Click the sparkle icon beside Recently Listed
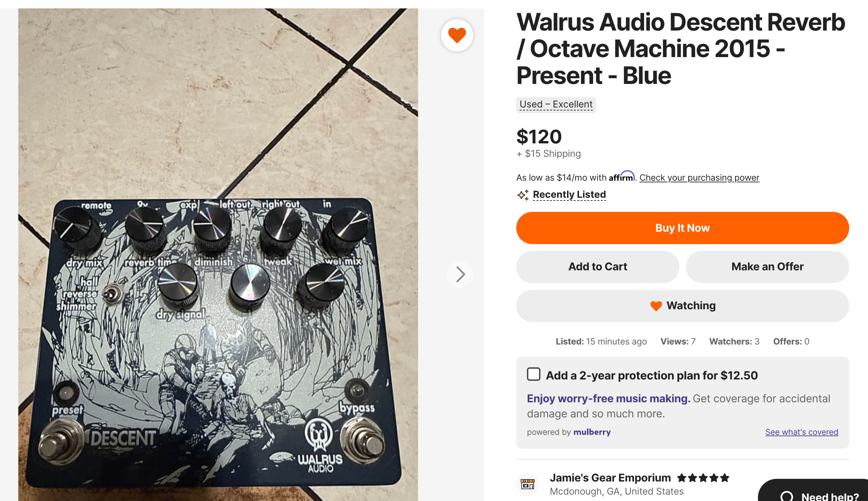This screenshot has width=868, height=501. (x=523, y=195)
